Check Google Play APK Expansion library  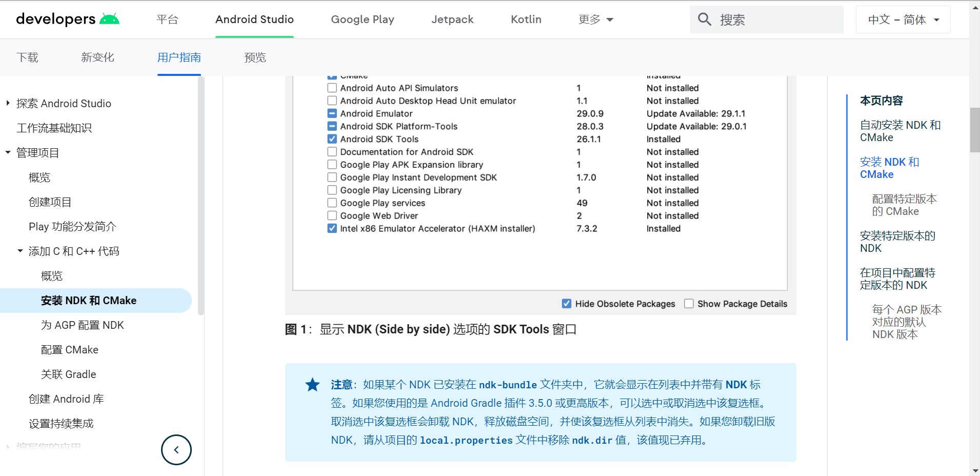coord(332,165)
